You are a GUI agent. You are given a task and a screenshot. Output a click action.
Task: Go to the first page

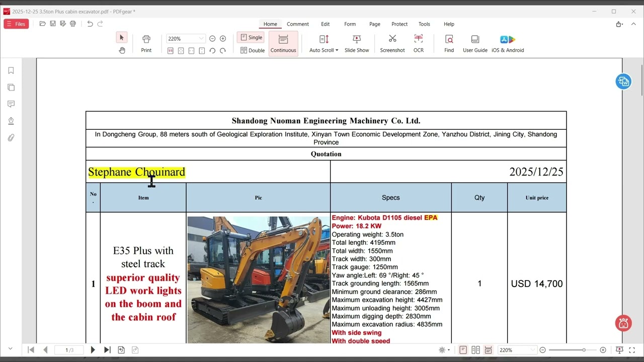coord(31,350)
